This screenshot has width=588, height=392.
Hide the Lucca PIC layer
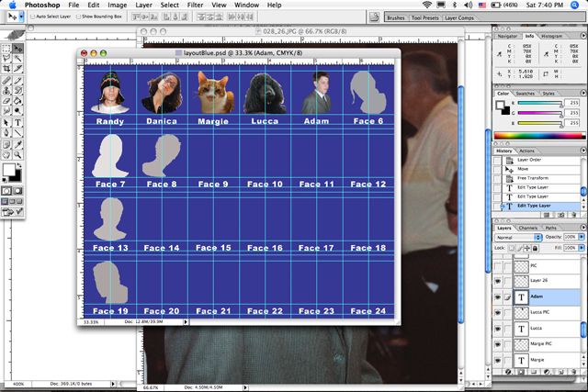(498, 312)
